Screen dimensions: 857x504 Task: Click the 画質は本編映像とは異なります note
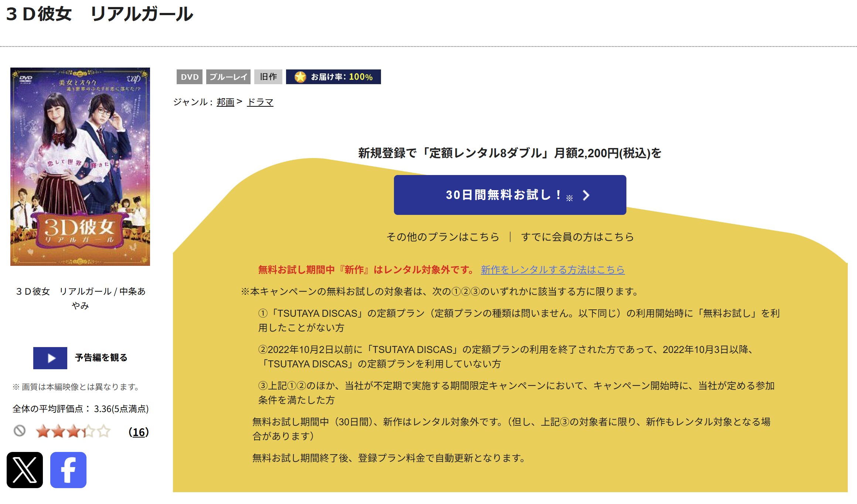[x=76, y=387]
